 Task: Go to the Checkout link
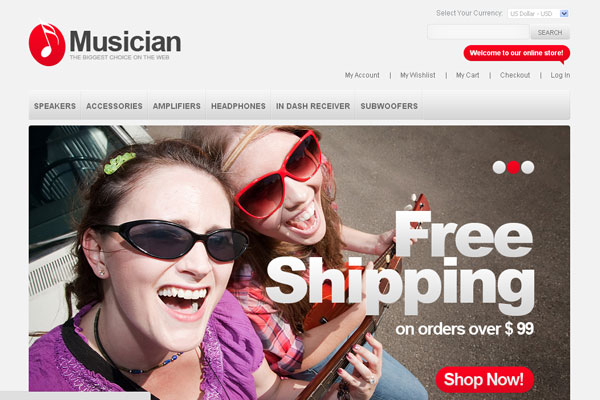pyautogui.click(x=515, y=75)
